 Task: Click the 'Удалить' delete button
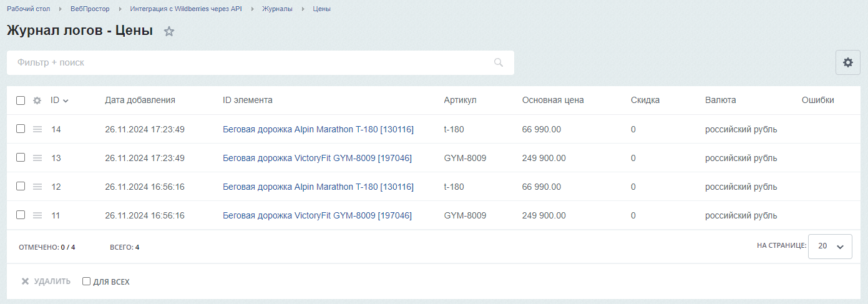pyautogui.click(x=46, y=282)
